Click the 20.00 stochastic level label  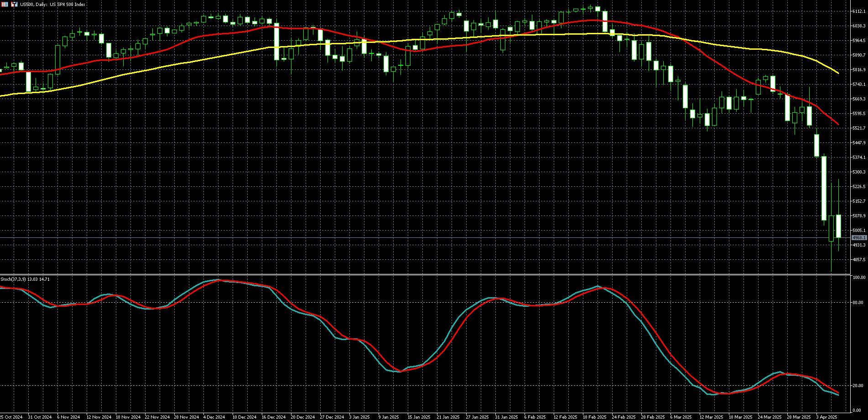click(x=857, y=386)
